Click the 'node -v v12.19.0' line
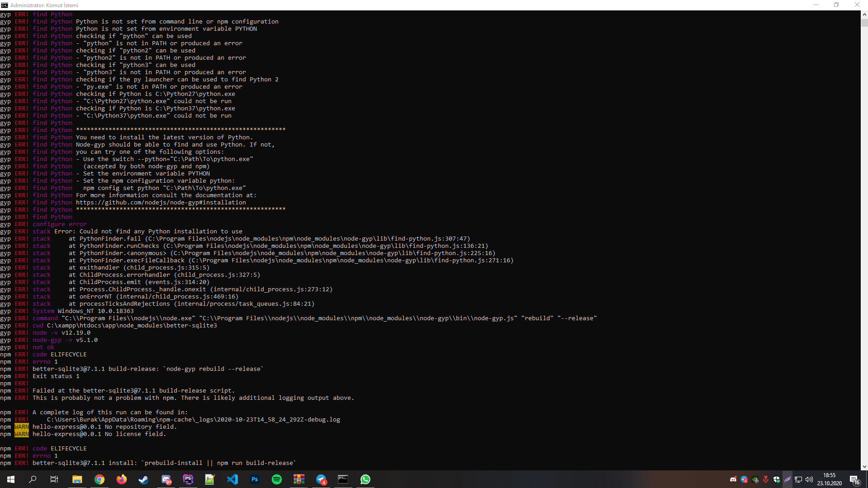868x488 pixels. 62,333
